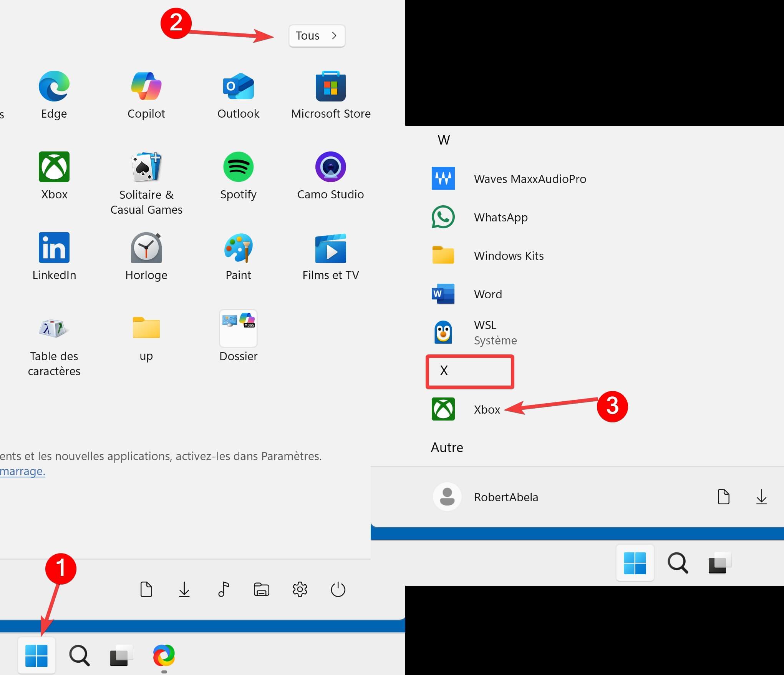Screen dimensions: 784x675
Task: Open Xbox under the X section
Action: [466, 409]
